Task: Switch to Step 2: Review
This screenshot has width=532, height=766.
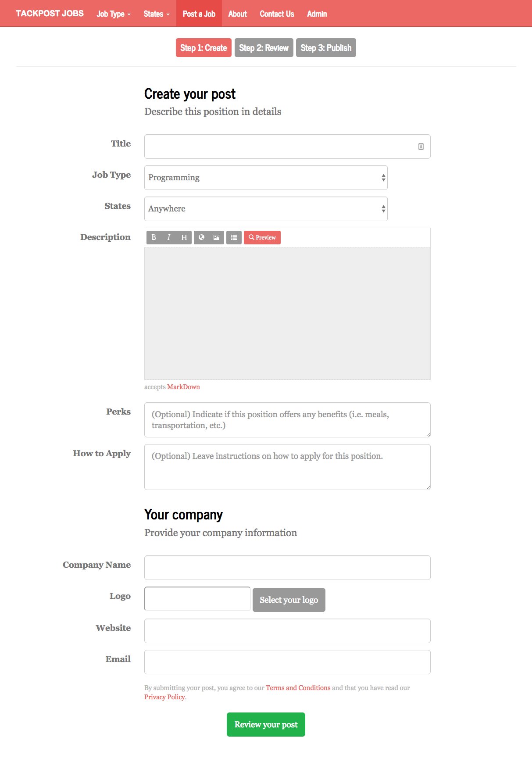Action: pyautogui.click(x=264, y=48)
